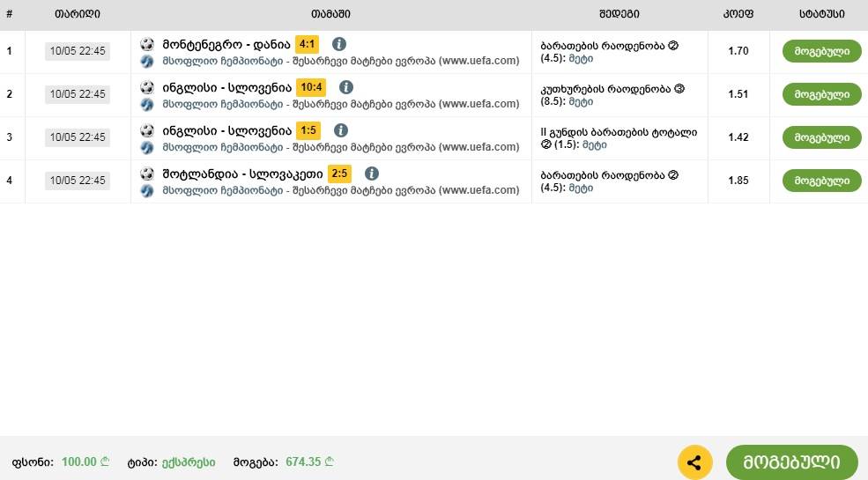Click the large მოგებული button at bottom

(791, 462)
